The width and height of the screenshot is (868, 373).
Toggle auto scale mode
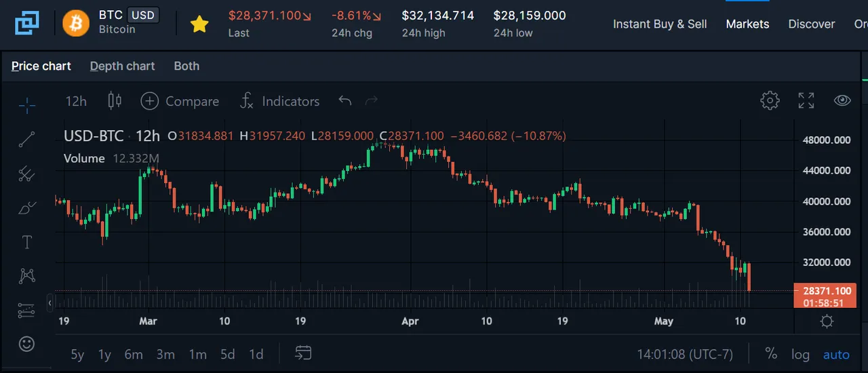836,355
